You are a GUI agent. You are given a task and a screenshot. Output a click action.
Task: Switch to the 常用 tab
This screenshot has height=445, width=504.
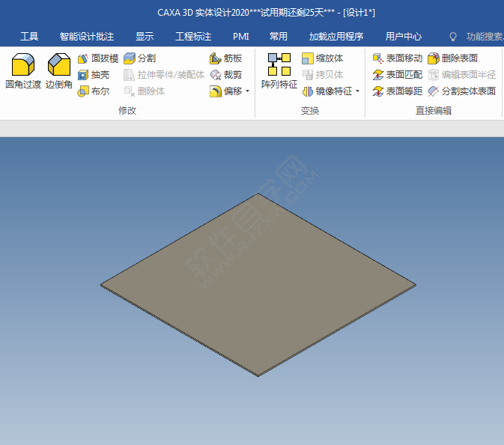(279, 36)
